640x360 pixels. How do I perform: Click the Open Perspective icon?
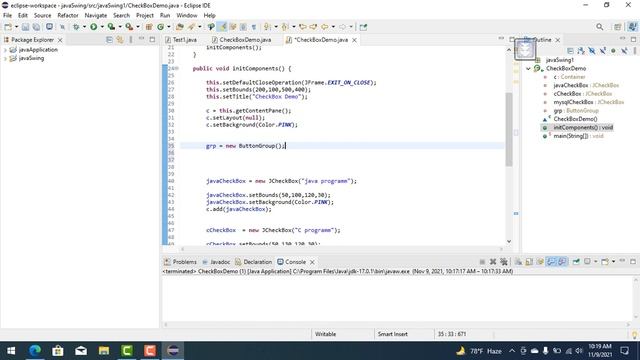(618, 27)
